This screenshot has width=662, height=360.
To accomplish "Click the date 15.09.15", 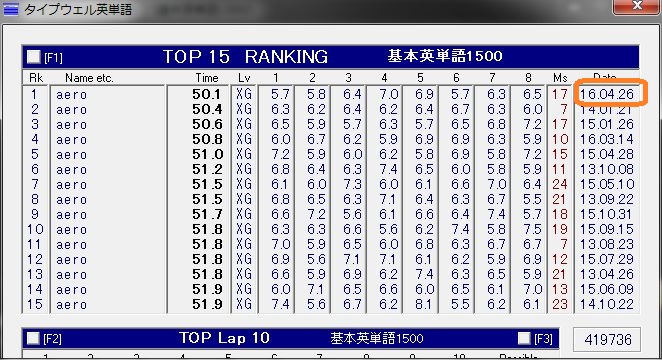I will point(607,229).
